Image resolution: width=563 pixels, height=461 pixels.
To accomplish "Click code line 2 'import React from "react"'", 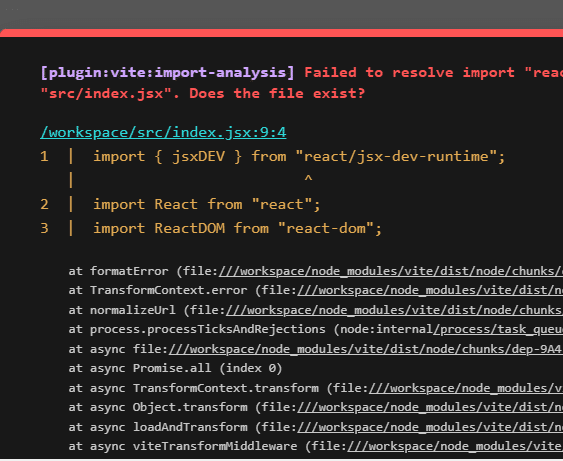I will click(206, 205).
